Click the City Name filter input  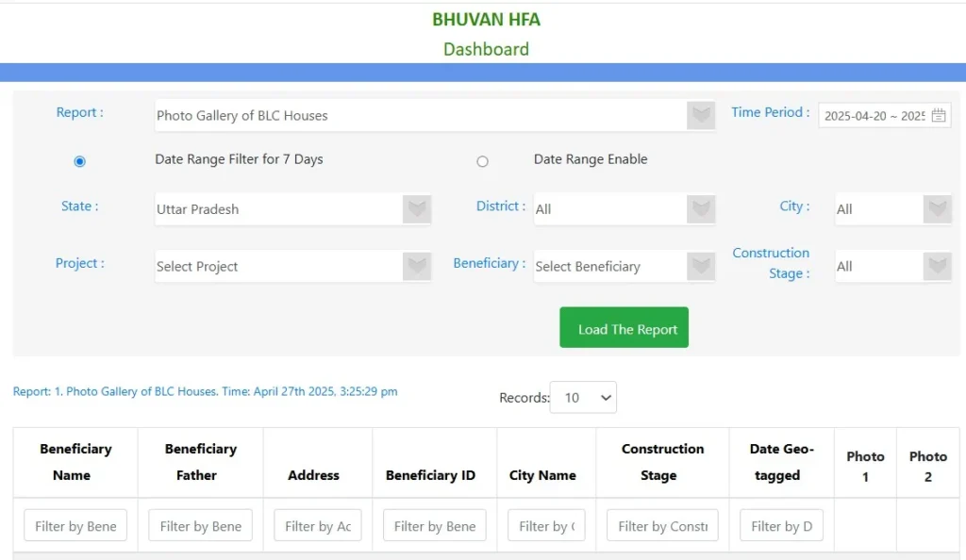(x=546, y=526)
